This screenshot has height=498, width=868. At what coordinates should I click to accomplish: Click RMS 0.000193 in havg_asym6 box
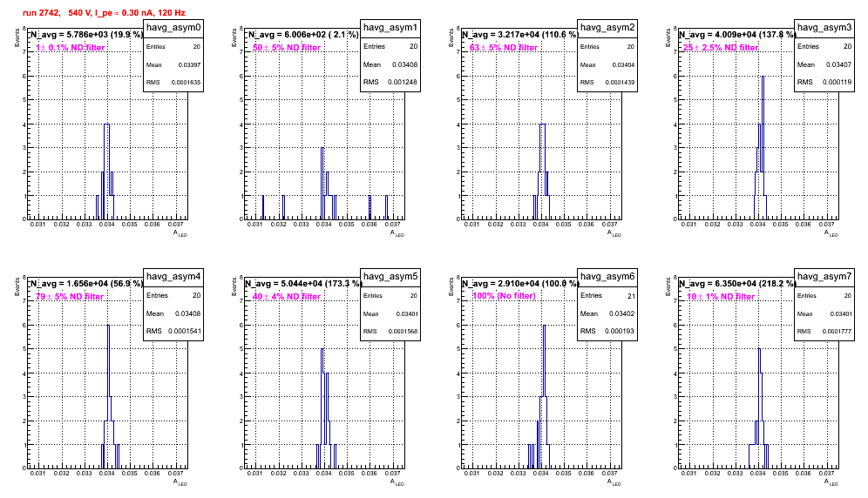(607, 331)
